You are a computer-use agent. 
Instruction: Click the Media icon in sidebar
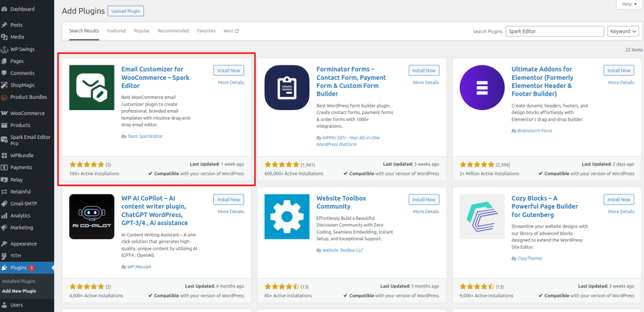4,37
